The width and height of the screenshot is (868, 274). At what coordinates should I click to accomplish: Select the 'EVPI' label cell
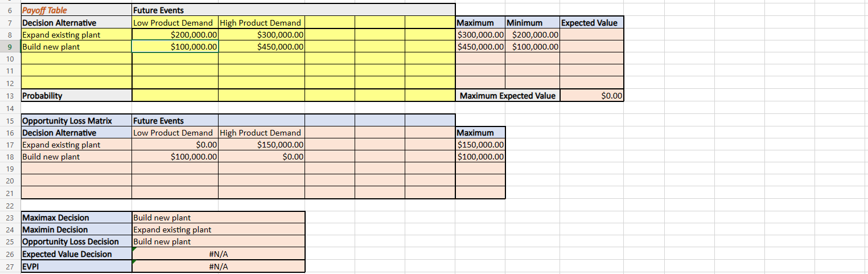point(76,266)
